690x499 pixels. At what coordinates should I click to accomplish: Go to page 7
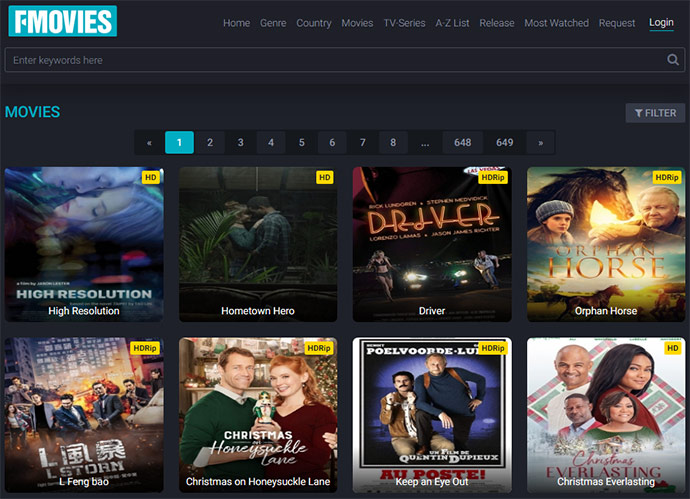point(363,143)
